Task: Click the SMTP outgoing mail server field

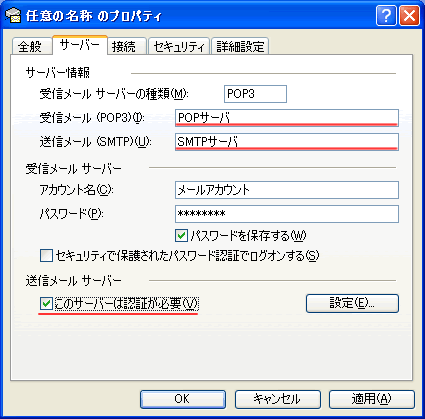Action: coord(287,142)
